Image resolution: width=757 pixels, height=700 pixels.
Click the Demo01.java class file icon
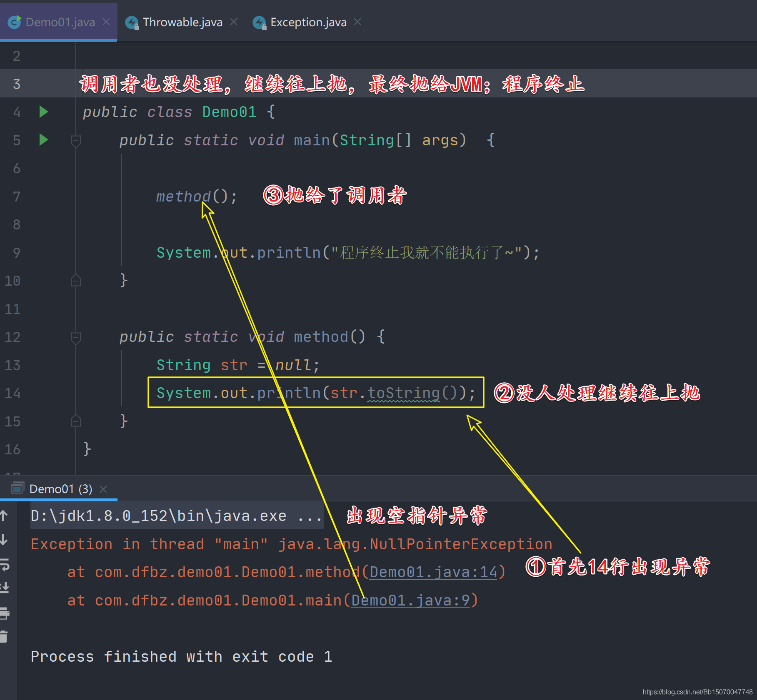pyautogui.click(x=15, y=22)
